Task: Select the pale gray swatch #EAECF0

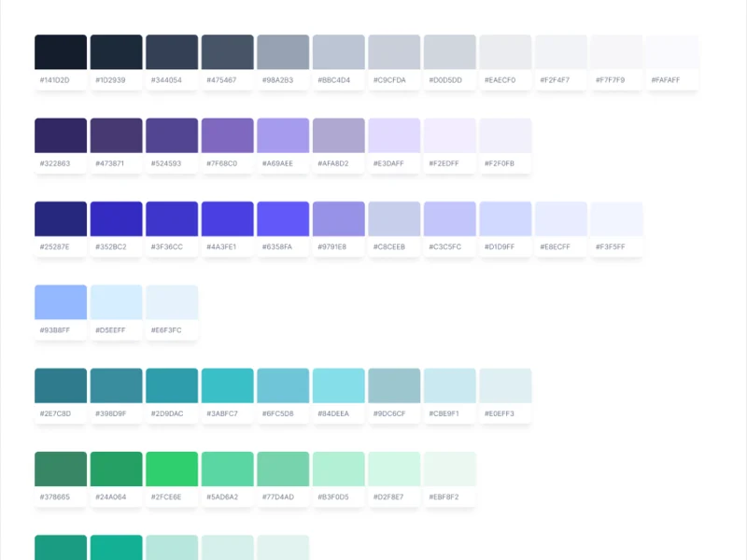Action: click(x=505, y=52)
